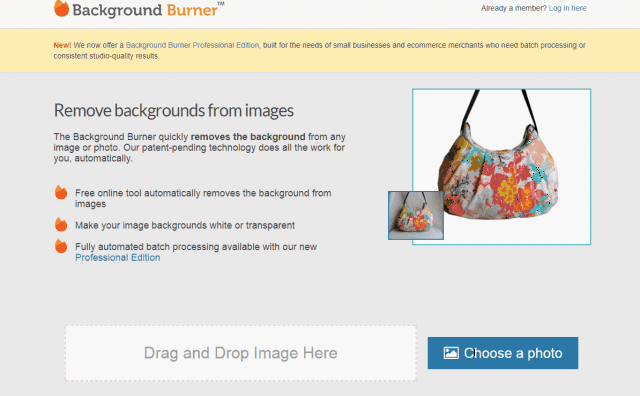Image resolution: width=640 pixels, height=396 pixels.
Task: Click the red New! label in banner
Action: point(62,45)
